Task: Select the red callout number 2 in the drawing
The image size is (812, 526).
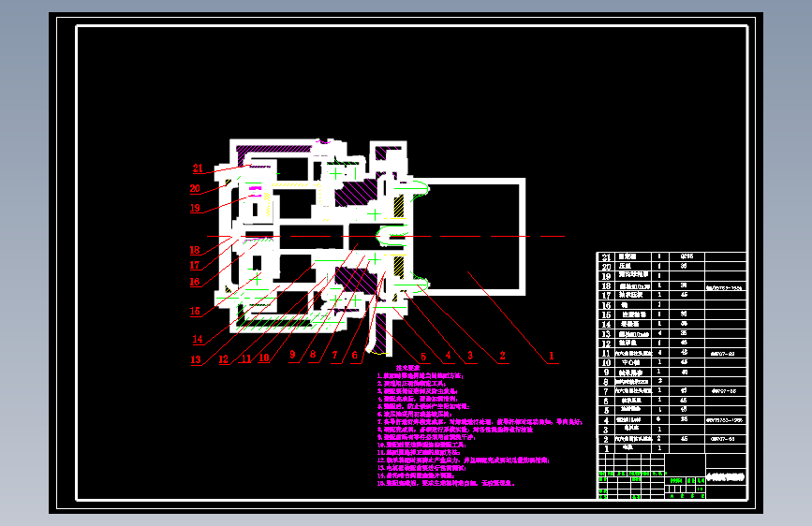Action: coord(502,355)
